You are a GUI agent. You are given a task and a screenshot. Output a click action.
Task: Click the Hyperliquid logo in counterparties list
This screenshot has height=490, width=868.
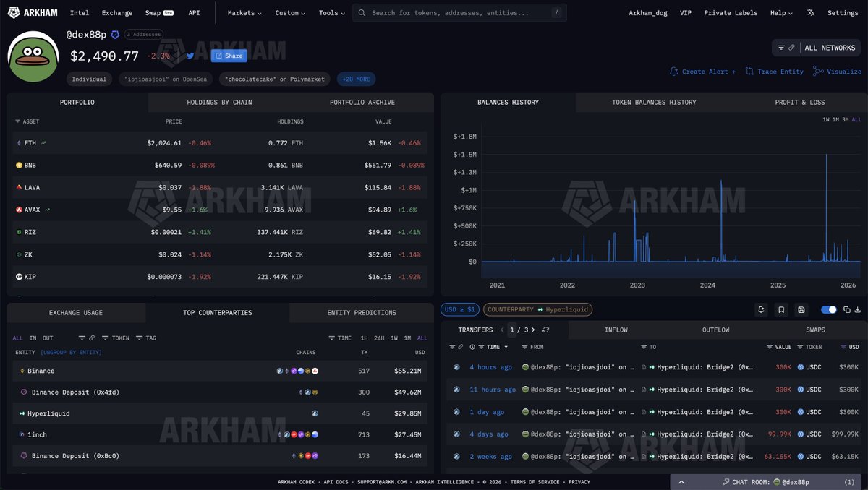pos(22,413)
